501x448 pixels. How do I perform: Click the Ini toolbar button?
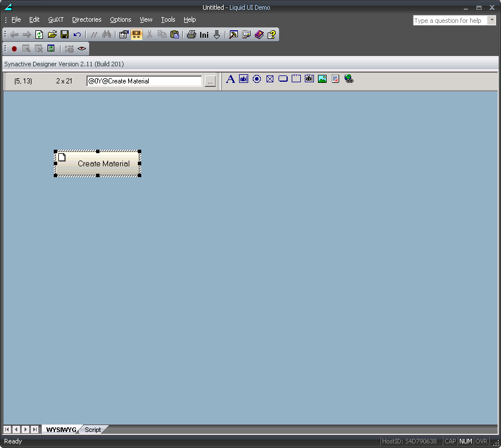[204, 34]
